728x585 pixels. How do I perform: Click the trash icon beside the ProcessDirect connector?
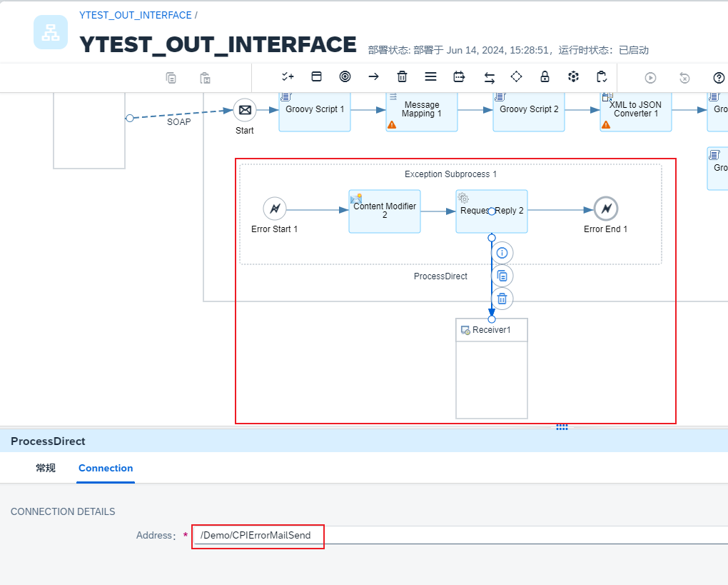pyautogui.click(x=502, y=299)
